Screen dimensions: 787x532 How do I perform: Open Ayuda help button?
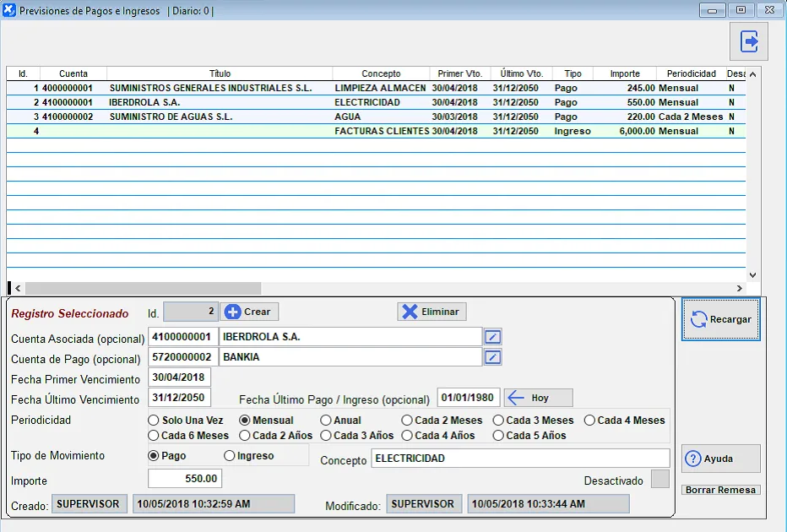720,459
